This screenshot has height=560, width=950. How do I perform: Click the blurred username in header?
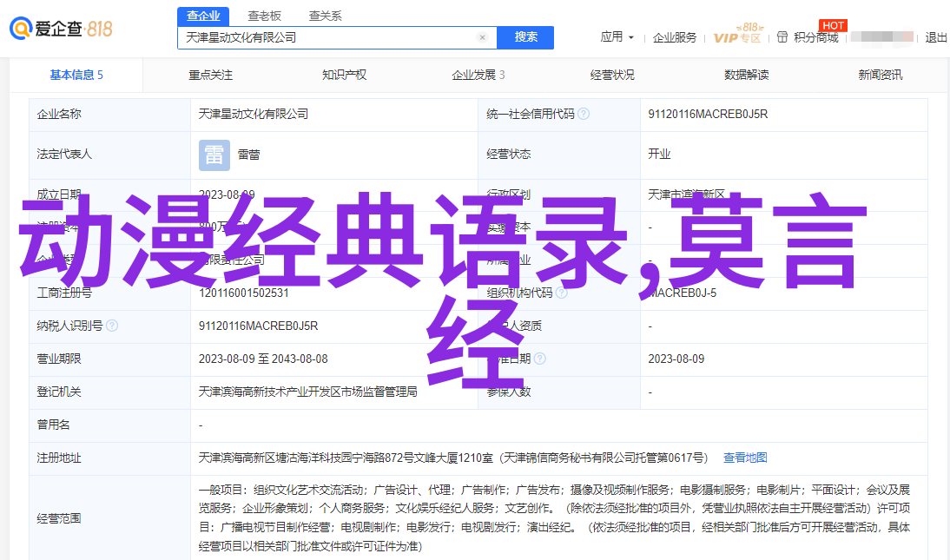pos(882,37)
